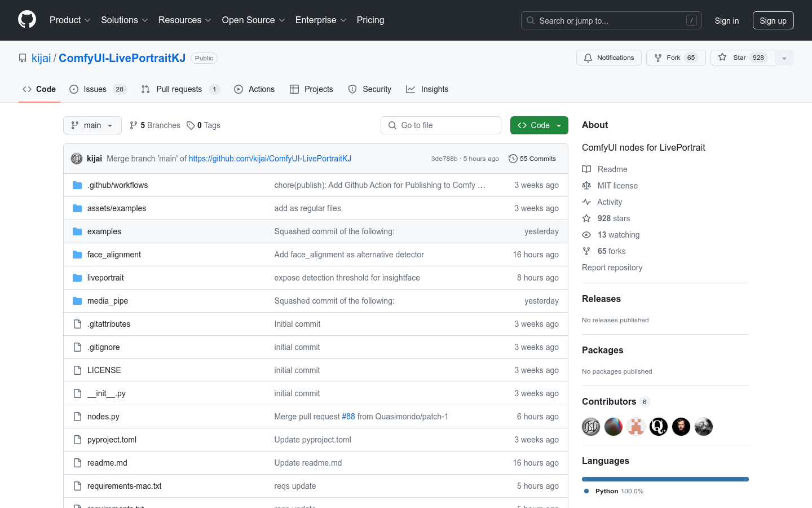Click the file icon beside nodes.py

tap(77, 417)
